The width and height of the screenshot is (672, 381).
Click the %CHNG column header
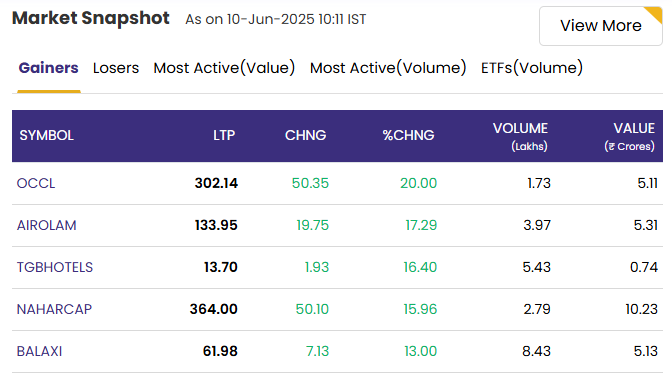coord(408,135)
